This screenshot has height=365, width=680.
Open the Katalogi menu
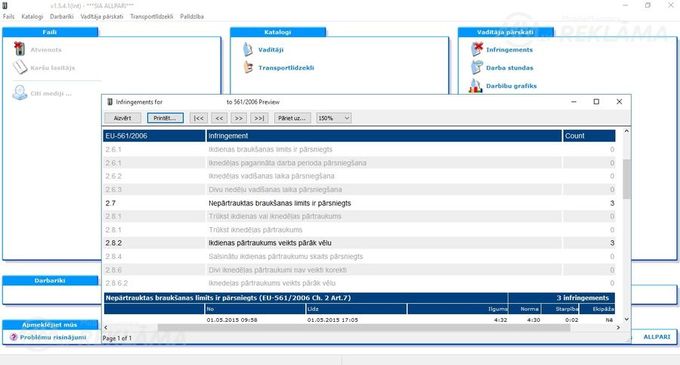(x=32, y=16)
